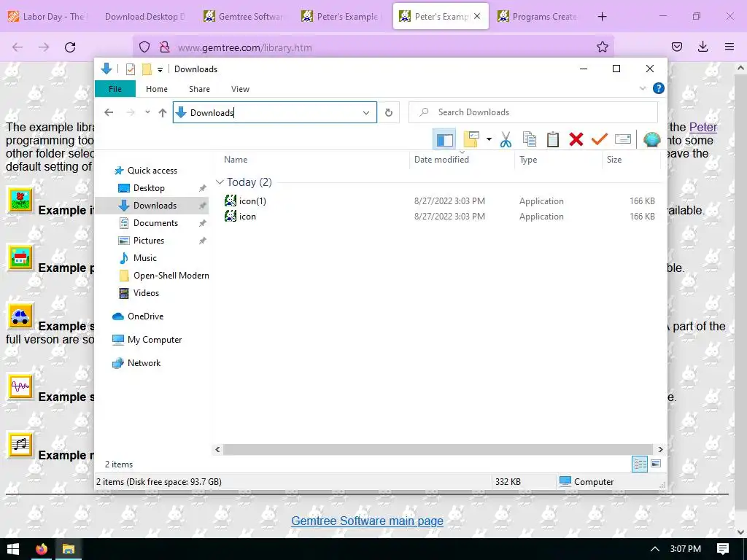The width and height of the screenshot is (747, 560).
Task: Click horizontal scrollbar right arrow
Action: (660, 449)
